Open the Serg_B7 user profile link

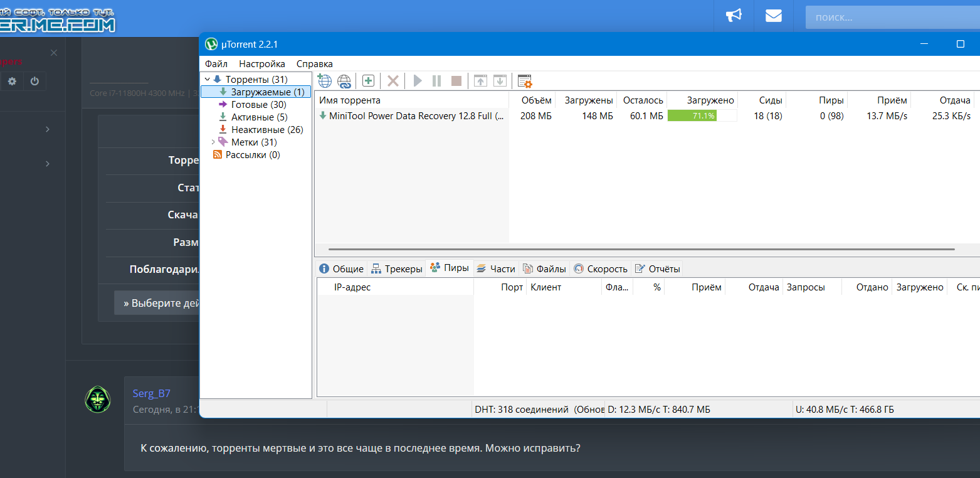point(151,393)
